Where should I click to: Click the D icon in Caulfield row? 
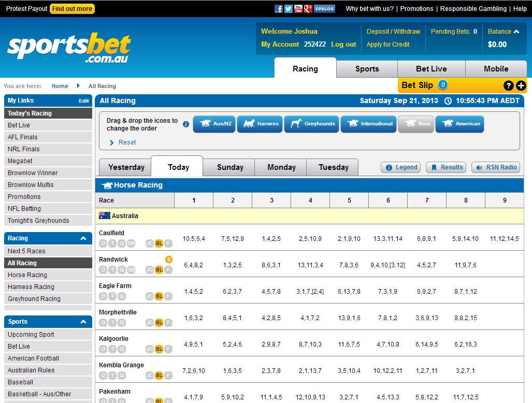pos(103,243)
